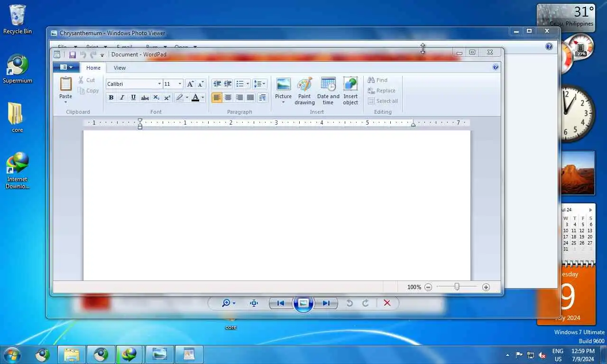Open the Calibri font family dropdown
The image size is (607, 364).
159,84
